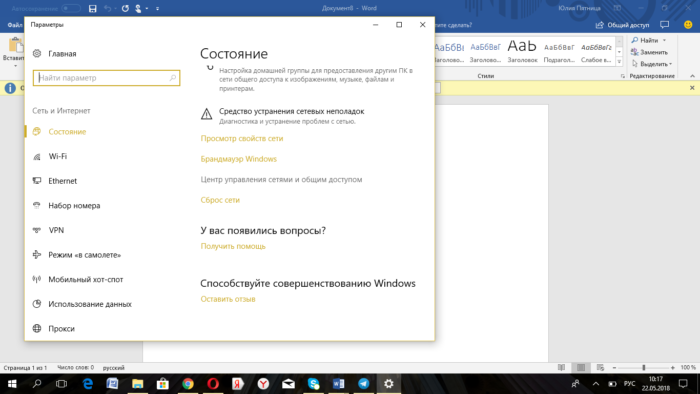Close the yellow info bar in Word
Screen dimensions: 700x394
click(692, 88)
